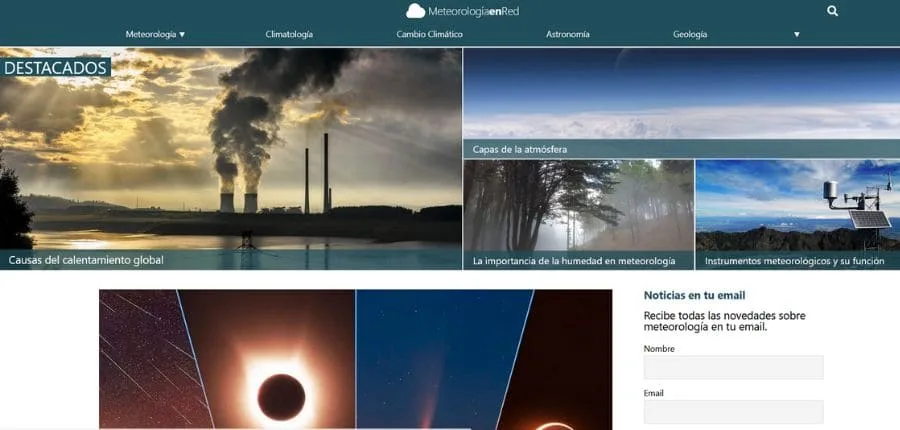Expand the extra menu arrow after Geología
This screenshot has height=430, width=900.
[797, 34]
